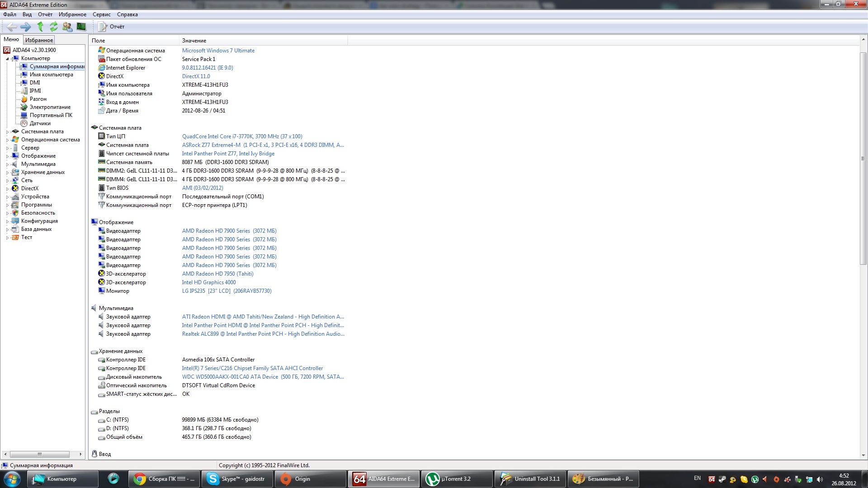
Task: Click the sidebar horizontal scrollbar
Action: [x=40, y=454]
